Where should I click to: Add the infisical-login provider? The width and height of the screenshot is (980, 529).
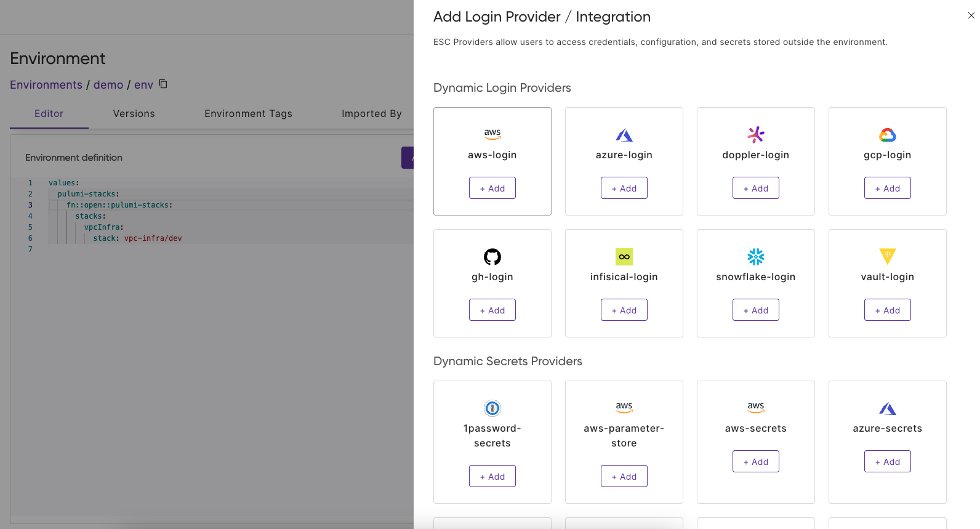(624, 310)
